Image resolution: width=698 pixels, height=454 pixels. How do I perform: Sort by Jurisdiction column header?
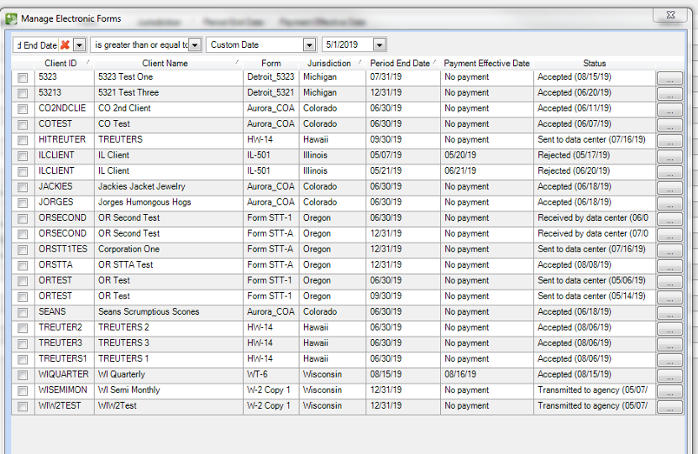pos(329,63)
